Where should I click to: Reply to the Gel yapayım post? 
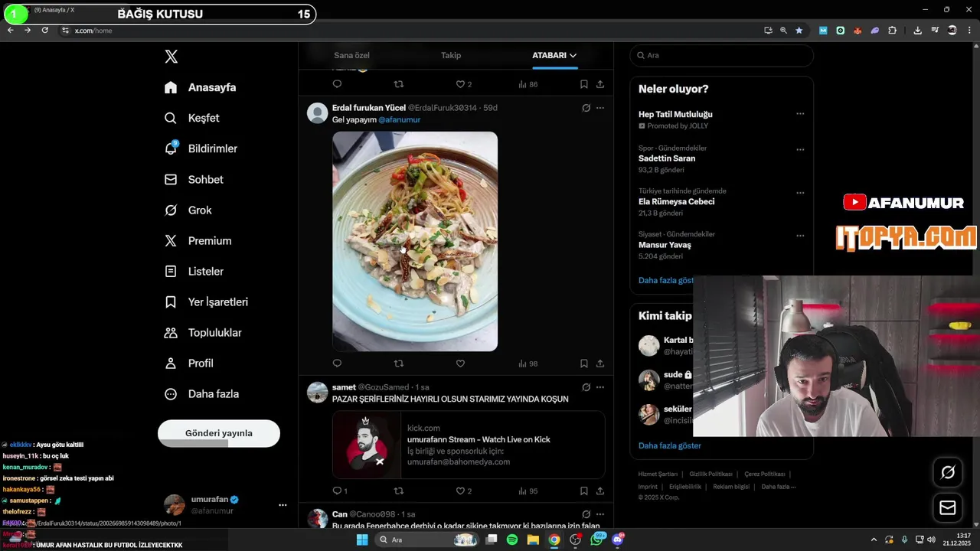coord(337,364)
